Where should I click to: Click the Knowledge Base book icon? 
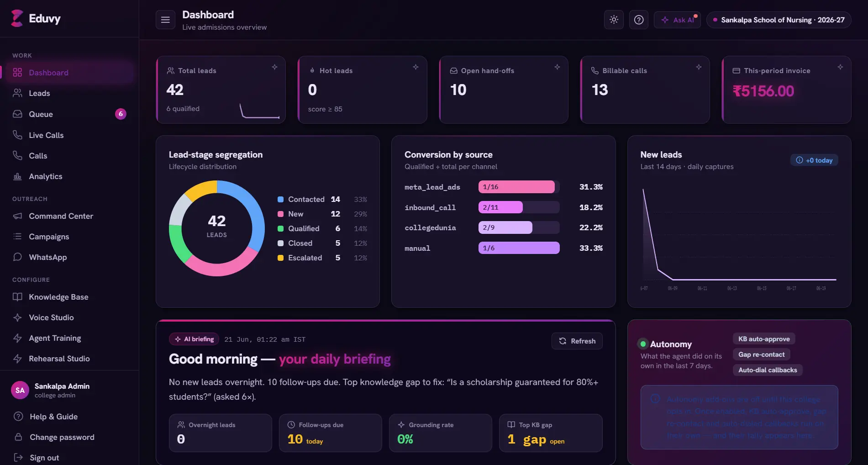pyautogui.click(x=17, y=297)
